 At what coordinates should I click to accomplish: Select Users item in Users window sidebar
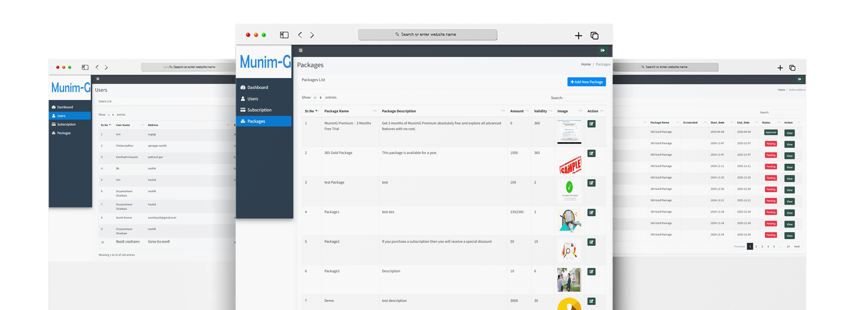[x=70, y=116]
